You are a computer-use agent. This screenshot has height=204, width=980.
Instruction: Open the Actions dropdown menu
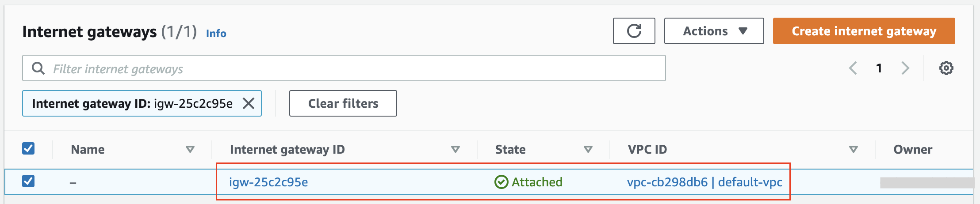[x=714, y=31]
